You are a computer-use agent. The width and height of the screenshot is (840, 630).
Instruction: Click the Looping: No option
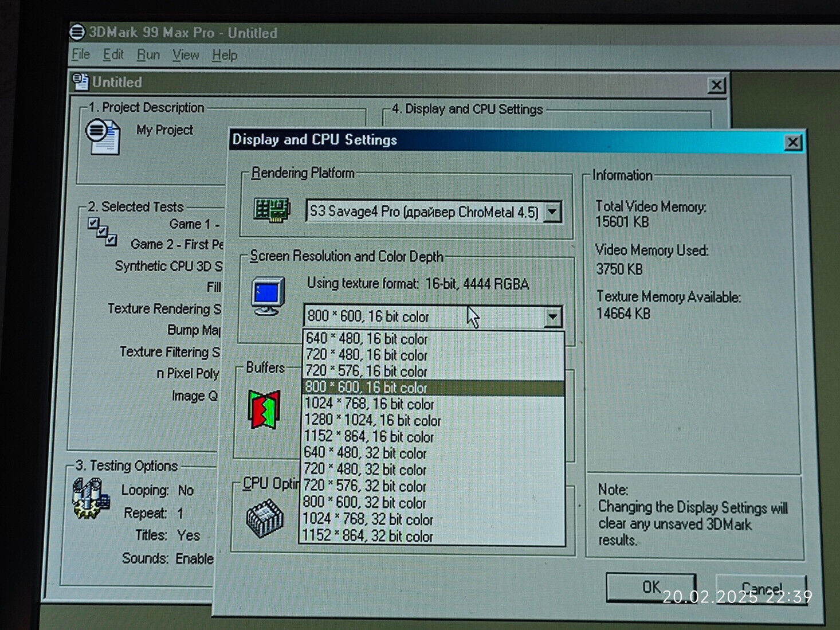point(158,491)
